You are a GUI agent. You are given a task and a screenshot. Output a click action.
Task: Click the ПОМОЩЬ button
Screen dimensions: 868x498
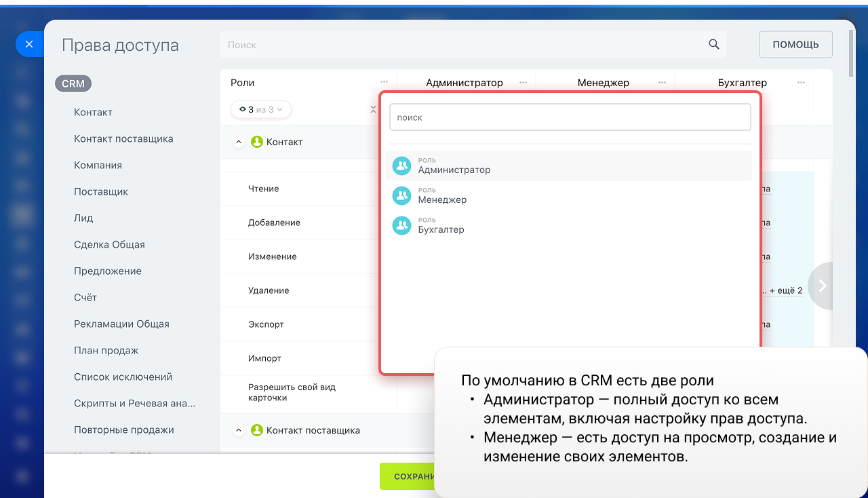coord(795,43)
